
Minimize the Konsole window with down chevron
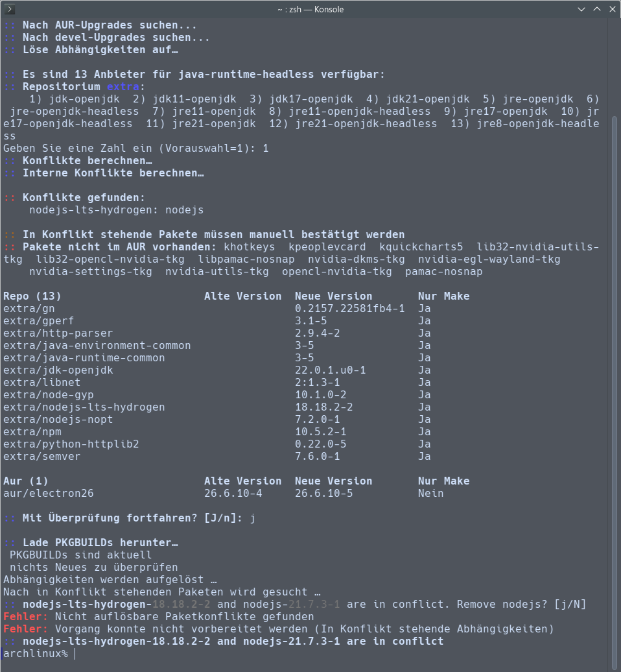click(581, 9)
